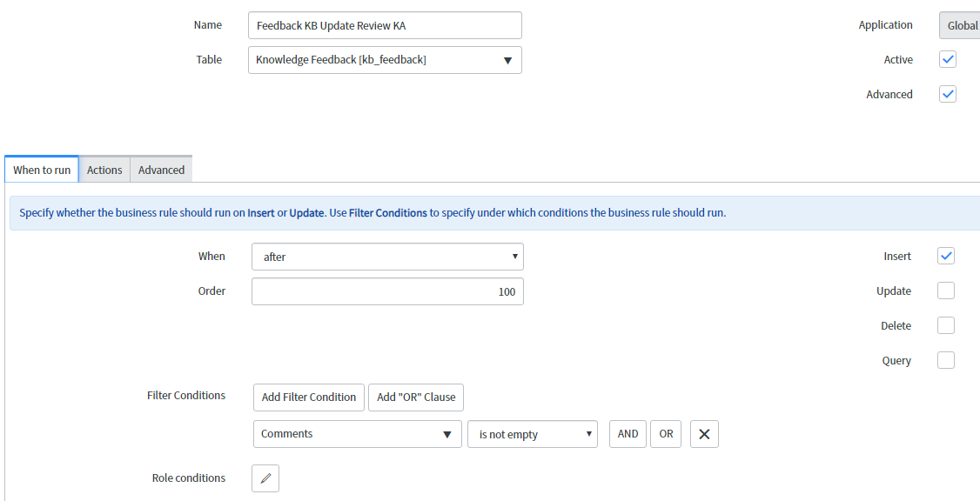Open the Table dropdown
The image size is (980, 501).
click(385, 60)
